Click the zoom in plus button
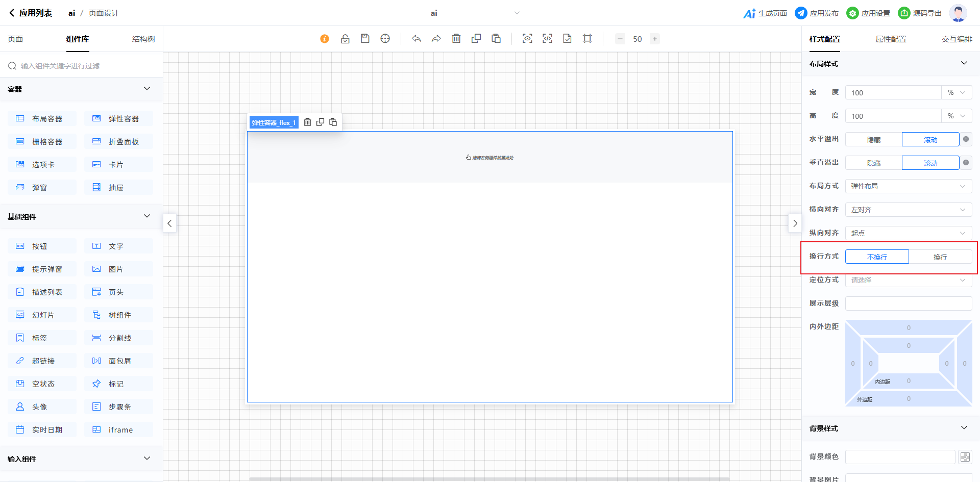Screen dimensions: 980x482 654,39
